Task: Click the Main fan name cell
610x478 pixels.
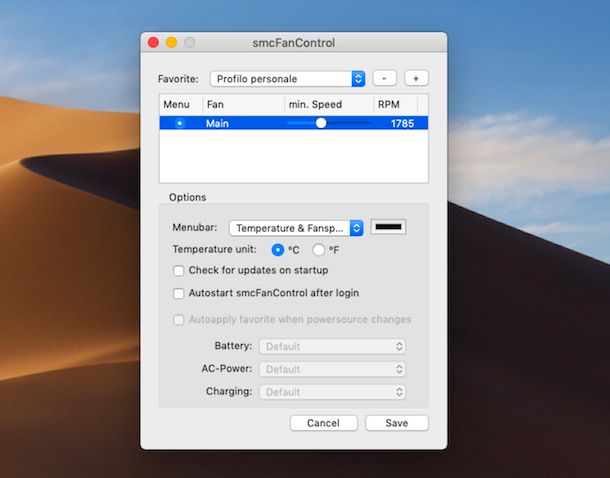Action: click(217, 123)
